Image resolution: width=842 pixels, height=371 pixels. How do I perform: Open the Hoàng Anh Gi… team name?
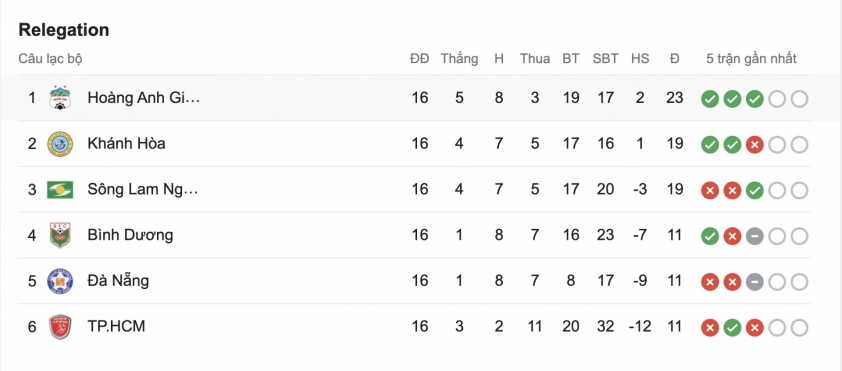(143, 98)
